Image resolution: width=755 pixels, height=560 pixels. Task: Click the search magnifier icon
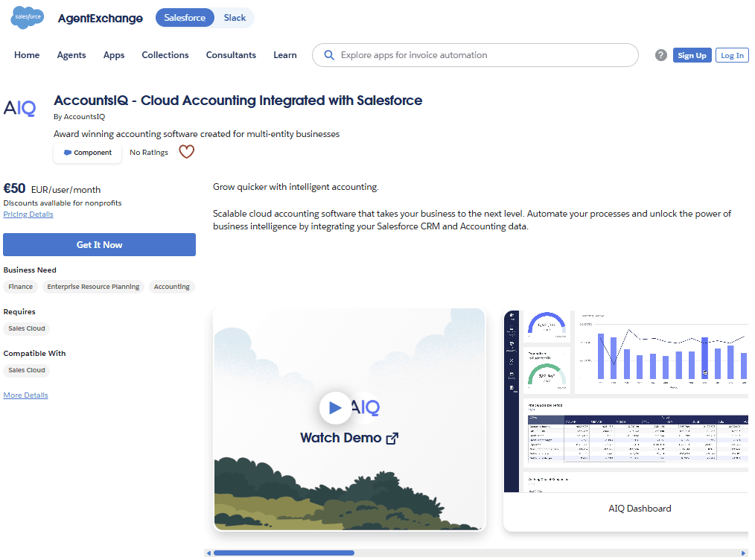[329, 55]
